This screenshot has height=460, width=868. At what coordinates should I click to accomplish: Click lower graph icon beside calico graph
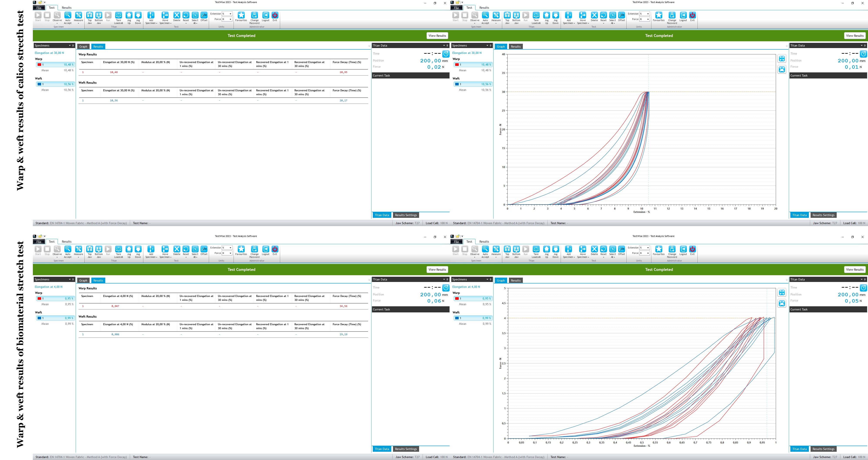(782, 69)
